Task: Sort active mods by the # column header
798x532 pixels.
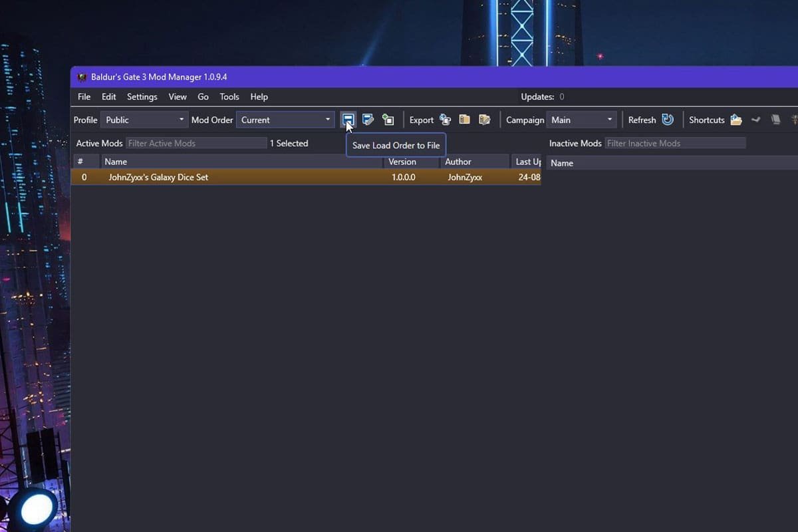Action: click(86, 162)
